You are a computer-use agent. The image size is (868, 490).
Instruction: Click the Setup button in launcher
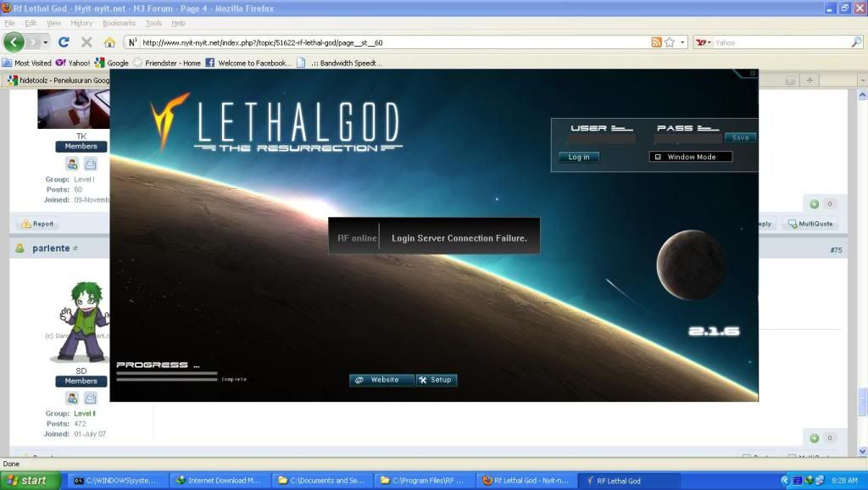pyautogui.click(x=437, y=380)
